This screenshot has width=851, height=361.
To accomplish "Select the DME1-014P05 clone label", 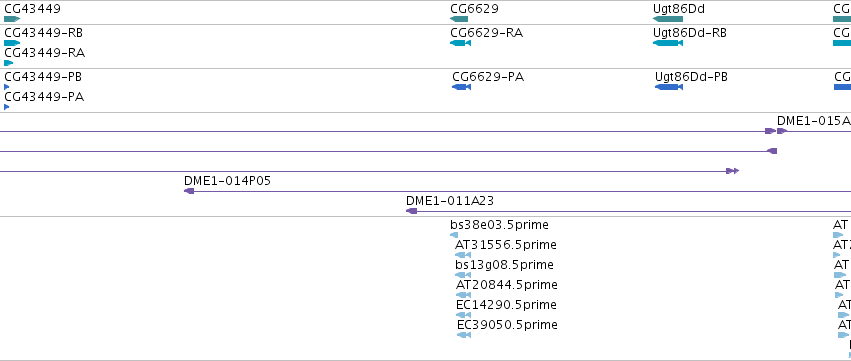I will [x=227, y=181].
